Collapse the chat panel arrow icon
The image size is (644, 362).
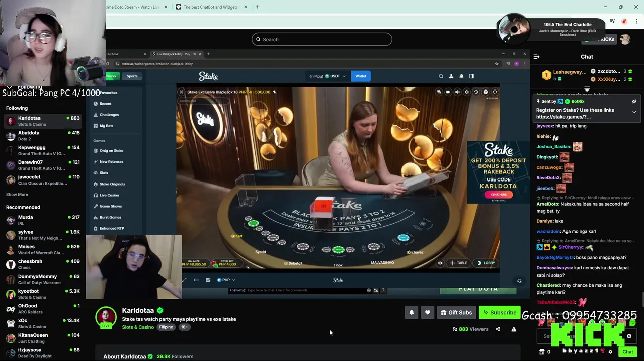tap(536, 57)
